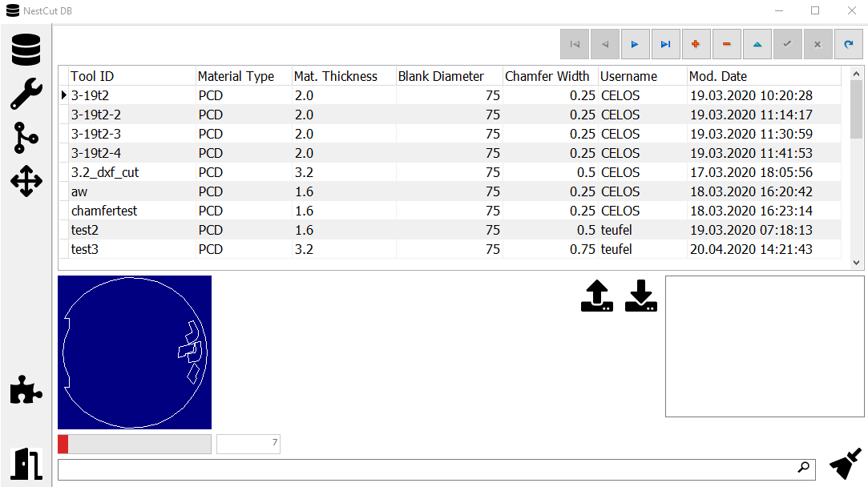Click the red progress bar
Image resolution: width=868 pixels, height=487 pixels.
(x=135, y=444)
